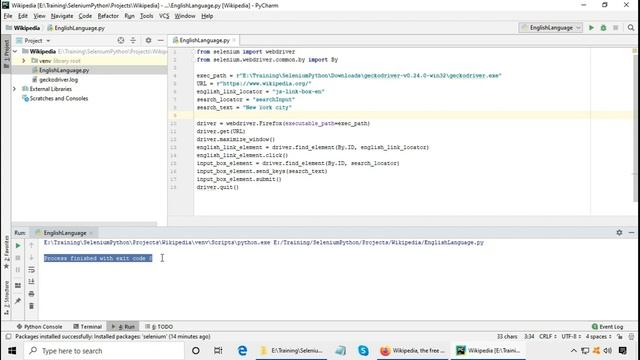Open the run configuration dropdown EnglishLanguage
Viewport: 640px width, 360px height.
(551, 28)
